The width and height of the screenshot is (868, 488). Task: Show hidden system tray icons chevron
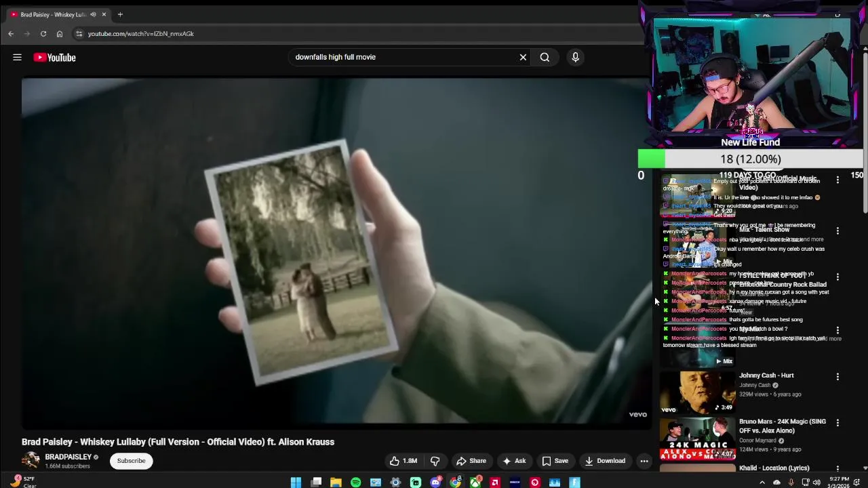tap(762, 483)
